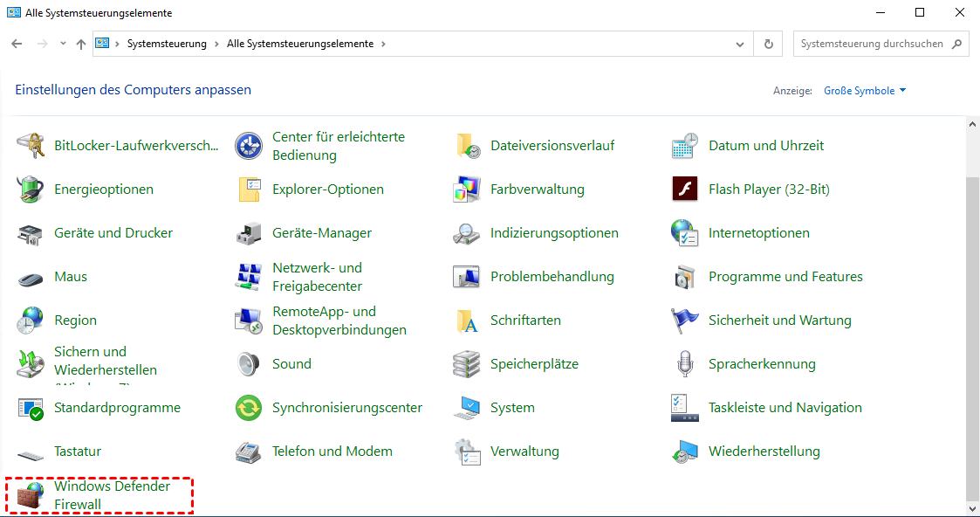Open the Netzwerk- und Freigabecenter link

317,277
